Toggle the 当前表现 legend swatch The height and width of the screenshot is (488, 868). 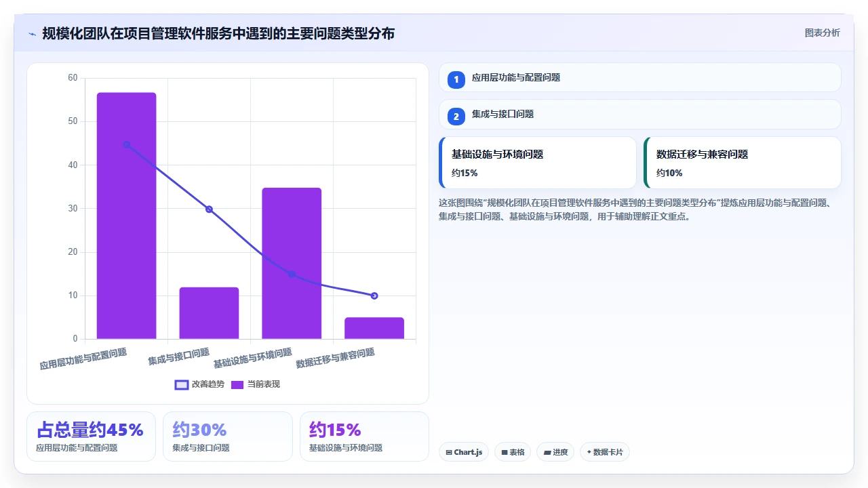coord(237,384)
